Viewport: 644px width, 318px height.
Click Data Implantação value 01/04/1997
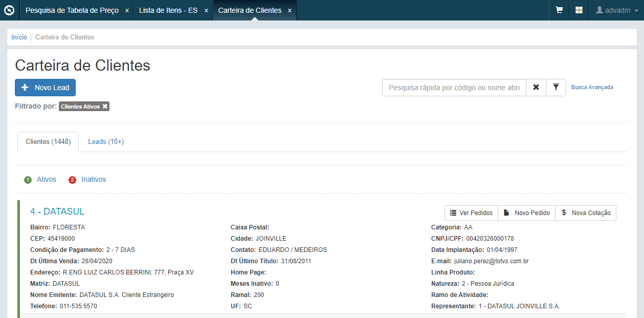[x=502, y=250]
